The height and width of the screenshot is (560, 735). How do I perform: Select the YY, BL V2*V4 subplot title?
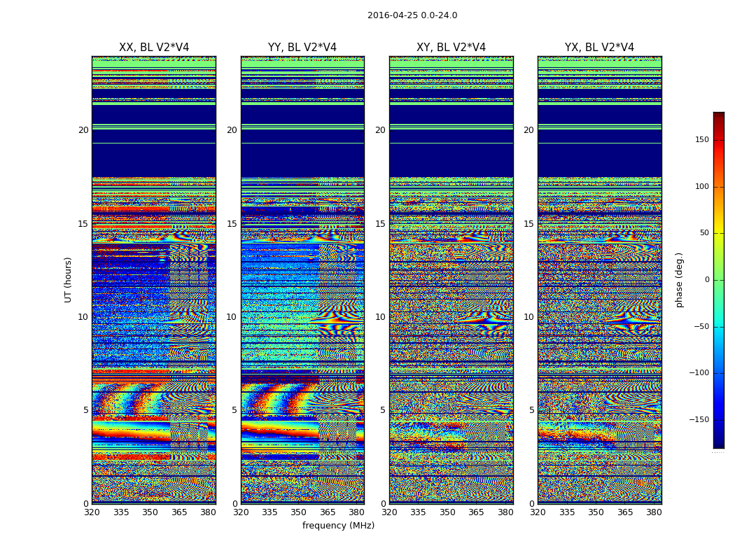click(302, 48)
